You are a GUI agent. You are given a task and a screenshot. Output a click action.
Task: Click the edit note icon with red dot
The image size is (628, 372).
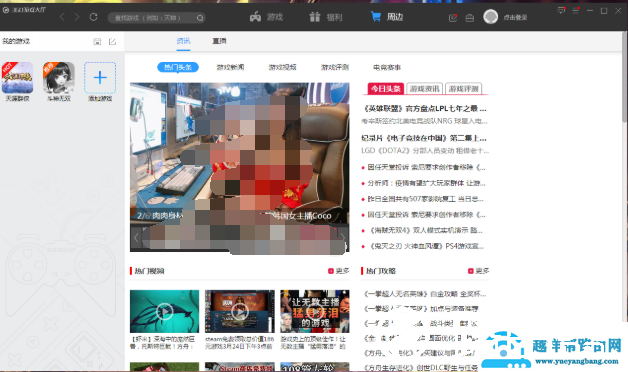coord(453,18)
